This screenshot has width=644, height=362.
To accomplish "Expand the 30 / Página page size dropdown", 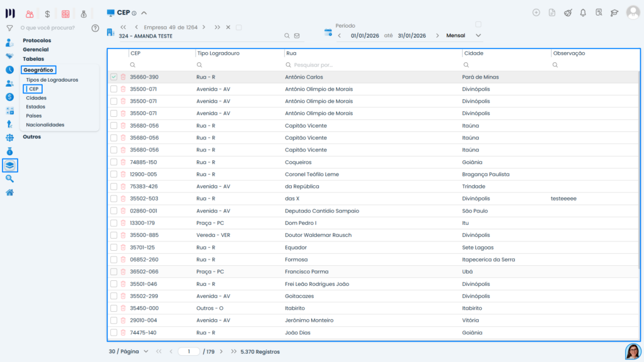I will (x=146, y=351).
